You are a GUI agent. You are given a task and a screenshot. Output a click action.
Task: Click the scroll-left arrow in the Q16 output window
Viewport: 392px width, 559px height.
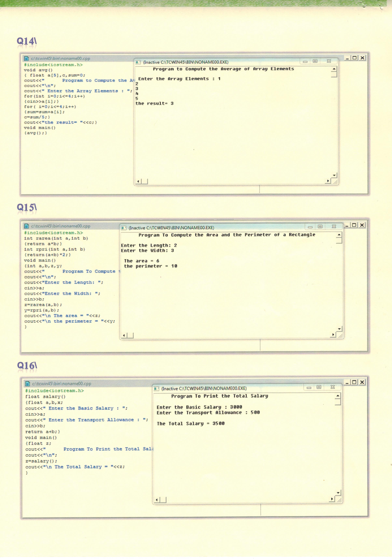click(x=157, y=500)
